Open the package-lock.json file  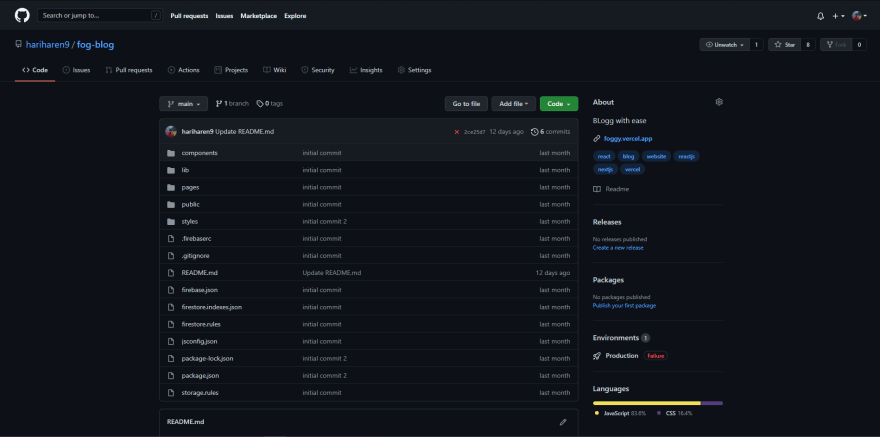208,358
